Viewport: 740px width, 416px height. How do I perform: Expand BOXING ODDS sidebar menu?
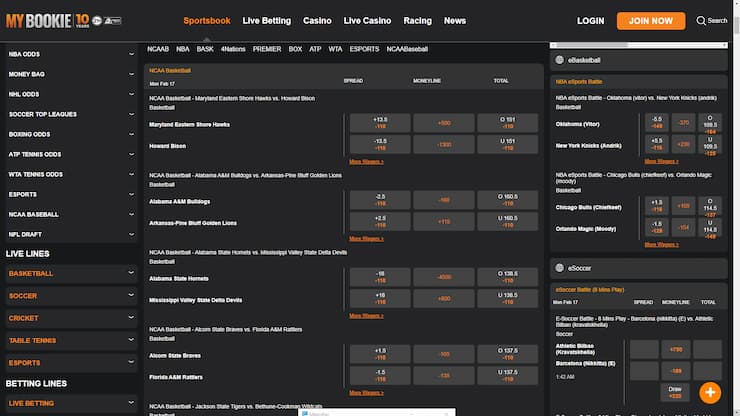tap(71, 135)
